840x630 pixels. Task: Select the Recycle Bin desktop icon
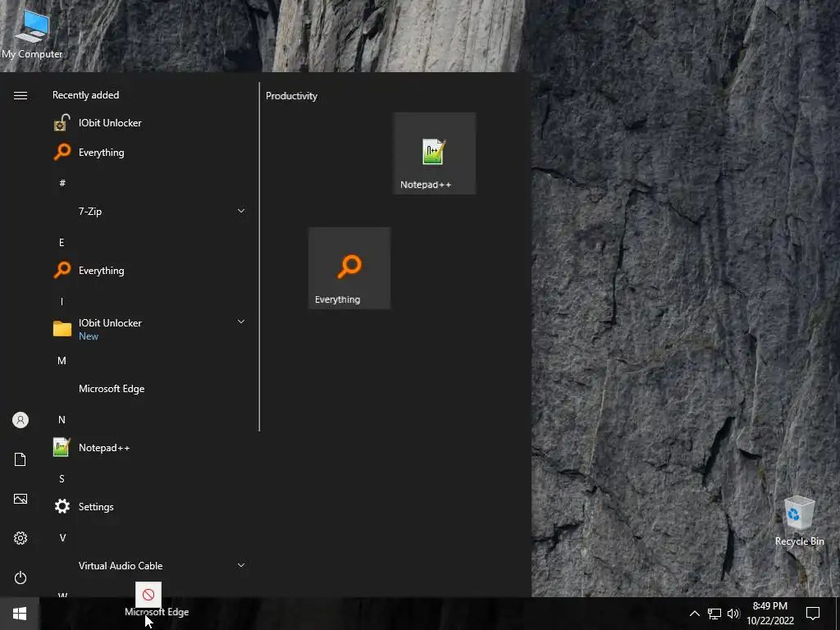pyautogui.click(x=799, y=521)
